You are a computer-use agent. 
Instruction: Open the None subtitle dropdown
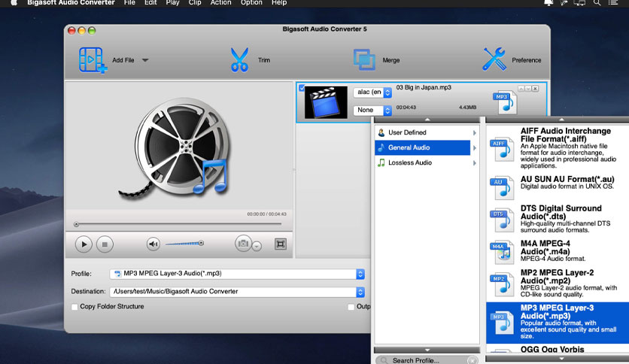372,110
